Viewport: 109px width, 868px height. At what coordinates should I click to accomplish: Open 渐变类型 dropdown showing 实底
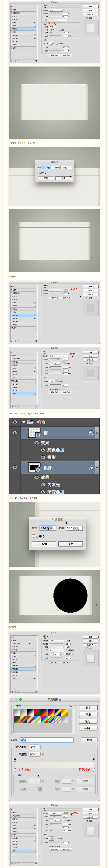[x=35, y=747]
